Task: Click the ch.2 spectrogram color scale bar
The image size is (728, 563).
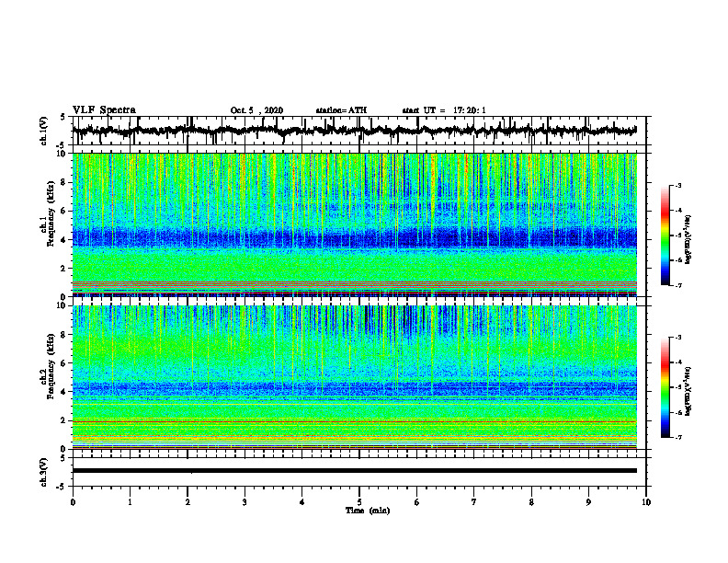Action: [665, 387]
